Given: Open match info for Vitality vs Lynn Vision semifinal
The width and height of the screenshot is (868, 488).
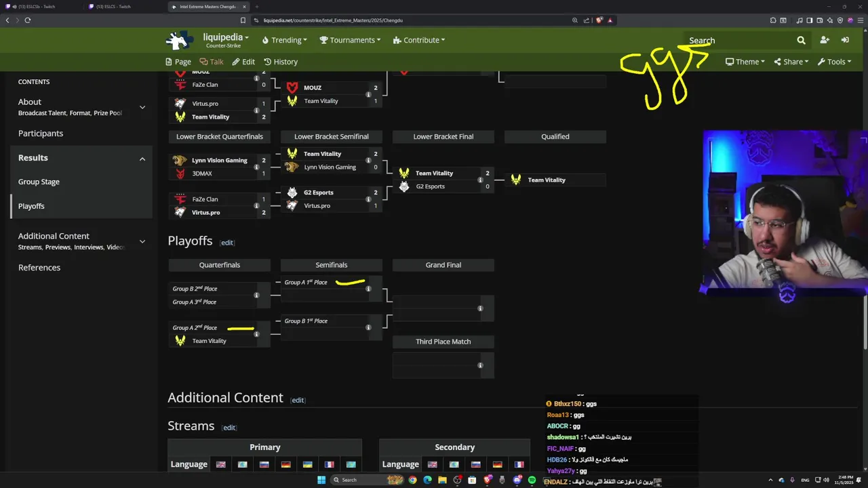Looking at the screenshot, I should tap(368, 160).
